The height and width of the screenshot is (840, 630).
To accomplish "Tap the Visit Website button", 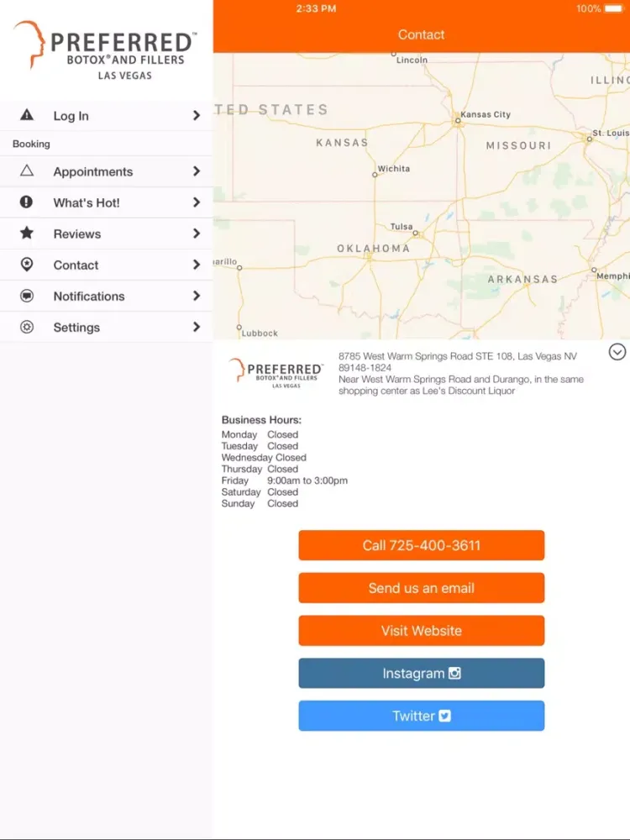I will click(x=422, y=631).
